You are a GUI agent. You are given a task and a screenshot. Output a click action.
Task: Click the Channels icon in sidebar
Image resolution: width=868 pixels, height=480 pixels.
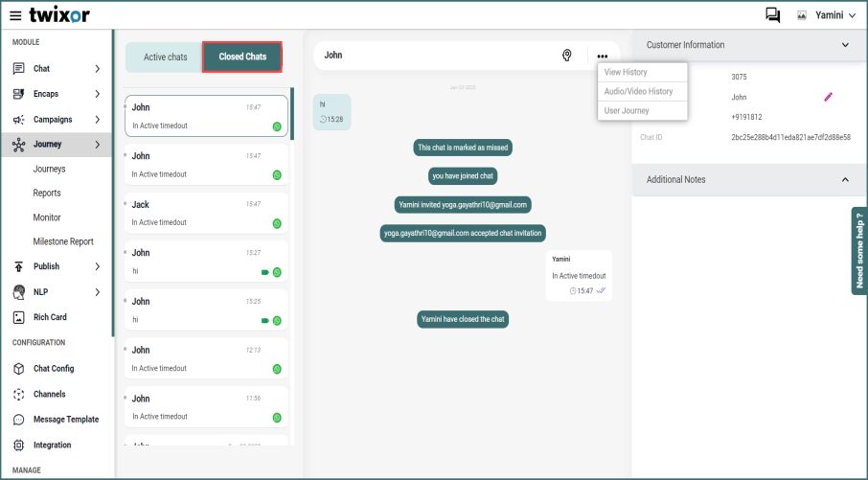[19, 394]
